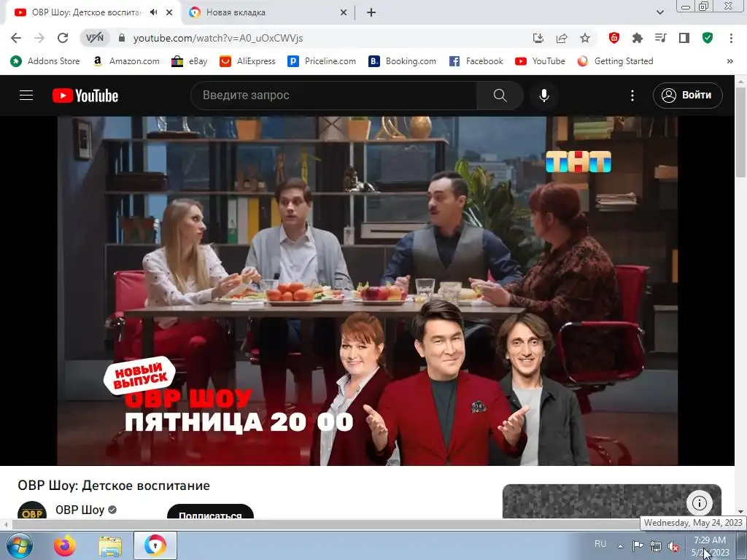The height and width of the screenshot is (560, 747).
Task: Toggle the VPN badge in address bar
Action: click(94, 38)
